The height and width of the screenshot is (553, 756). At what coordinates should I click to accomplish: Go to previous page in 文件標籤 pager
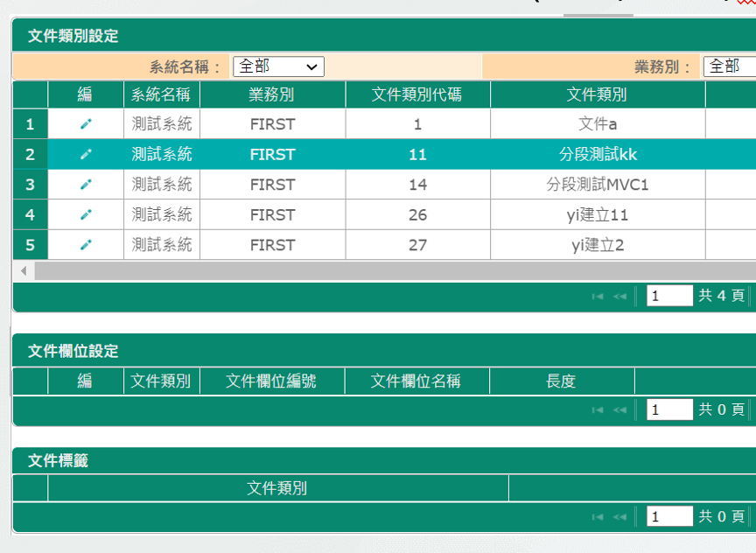(620, 517)
